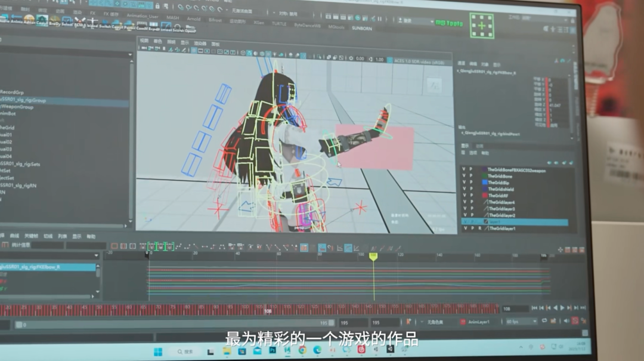Click the TheGrid:RF red color swatch
644x361 pixels.
coord(485,195)
